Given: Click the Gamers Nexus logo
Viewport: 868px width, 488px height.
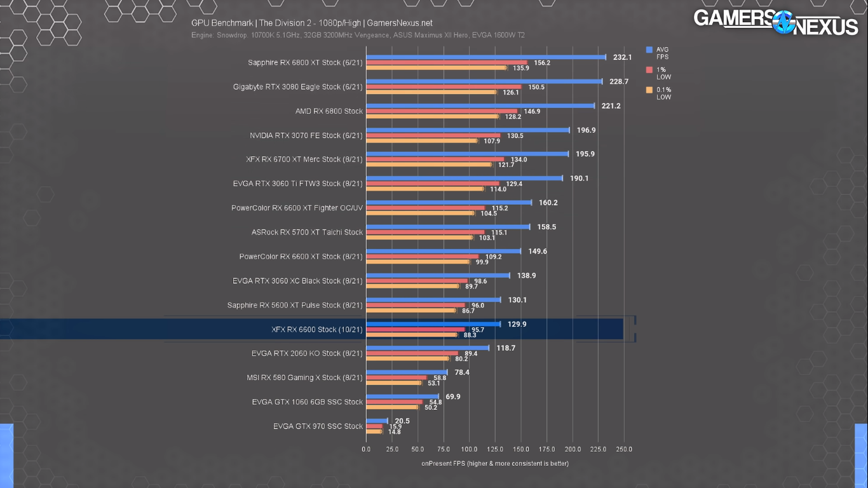Looking at the screenshot, I should coord(776,22).
